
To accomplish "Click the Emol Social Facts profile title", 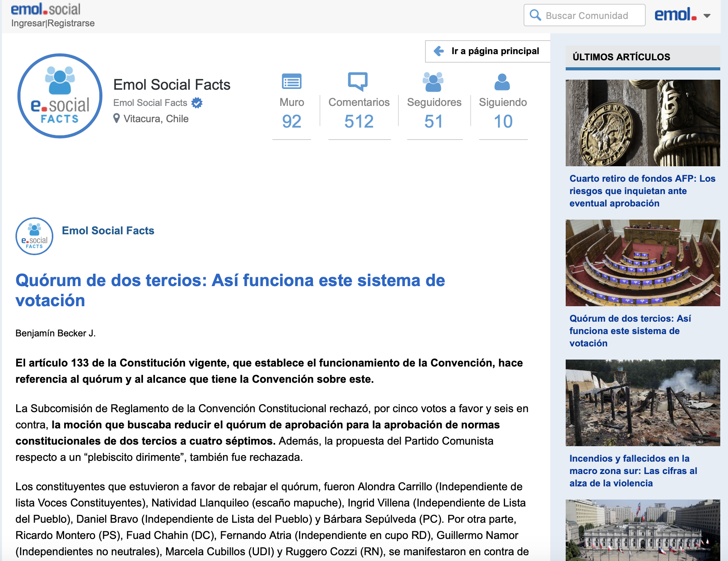I will (172, 85).
